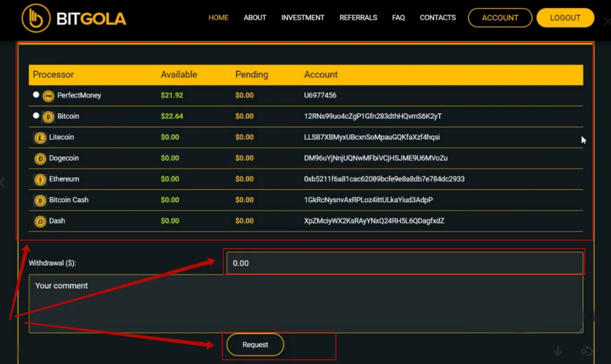Click the left chevron at screen edge
Viewport: 611px width, 364px height.
2,182
